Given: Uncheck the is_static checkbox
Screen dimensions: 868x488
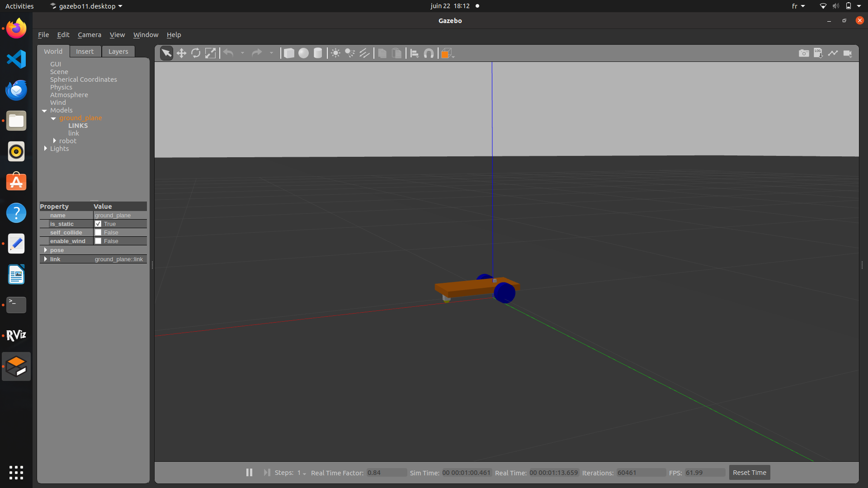Looking at the screenshot, I should (x=98, y=224).
